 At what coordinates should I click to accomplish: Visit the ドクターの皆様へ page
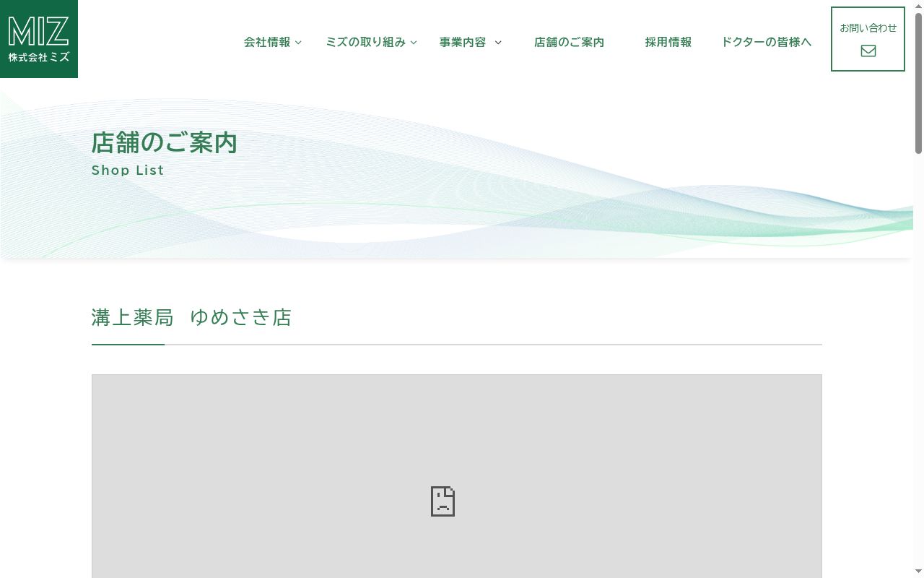pos(767,42)
